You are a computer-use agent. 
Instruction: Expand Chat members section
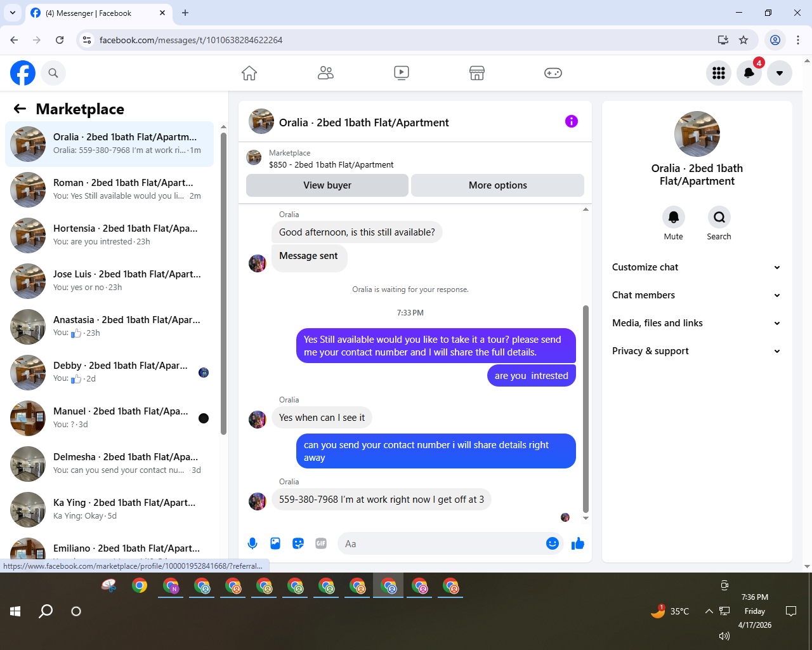click(697, 295)
